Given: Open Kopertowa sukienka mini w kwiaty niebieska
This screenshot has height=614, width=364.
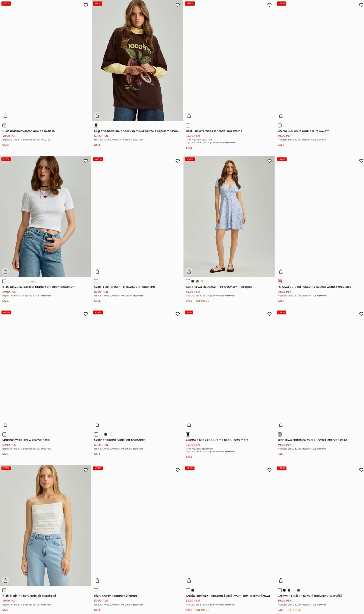Looking at the screenshot, I should (219, 287).
